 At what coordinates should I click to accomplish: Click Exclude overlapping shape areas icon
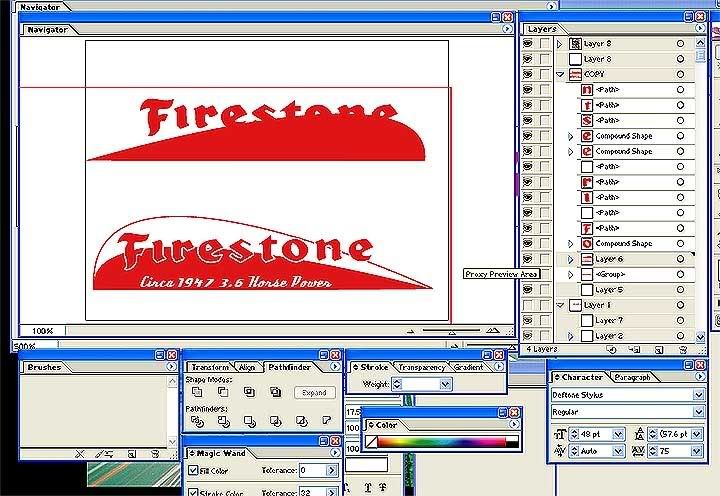[276, 392]
